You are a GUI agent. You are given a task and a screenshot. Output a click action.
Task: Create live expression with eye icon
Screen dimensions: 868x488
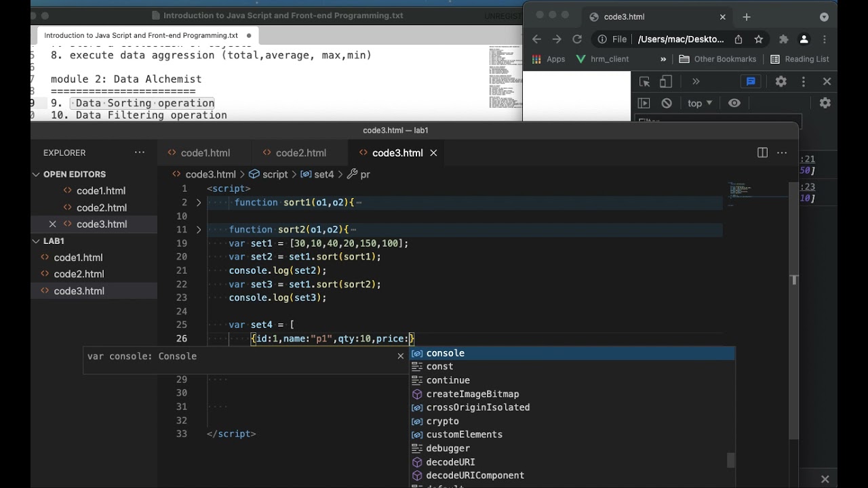pos(734,103)
